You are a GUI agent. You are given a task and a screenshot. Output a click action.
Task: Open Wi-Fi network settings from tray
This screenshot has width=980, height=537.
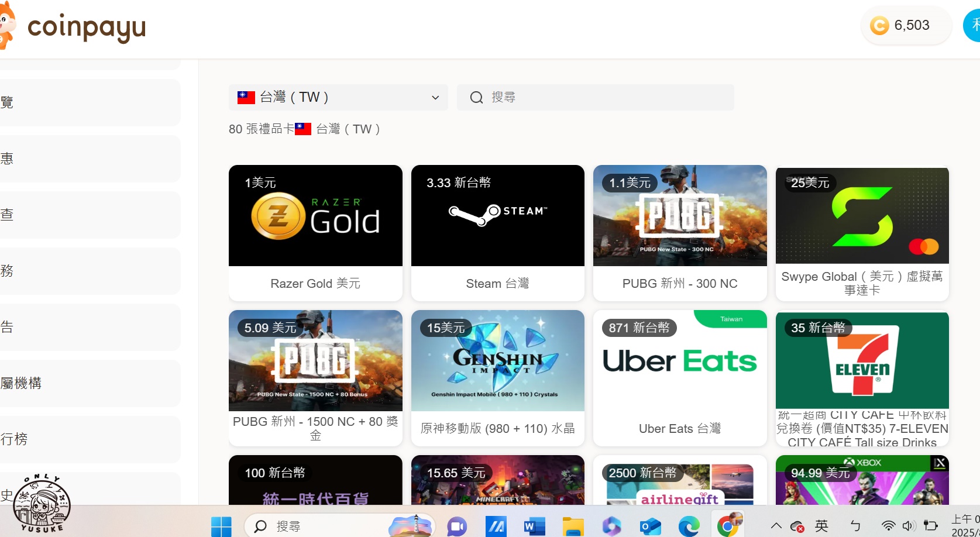[888, 526]
